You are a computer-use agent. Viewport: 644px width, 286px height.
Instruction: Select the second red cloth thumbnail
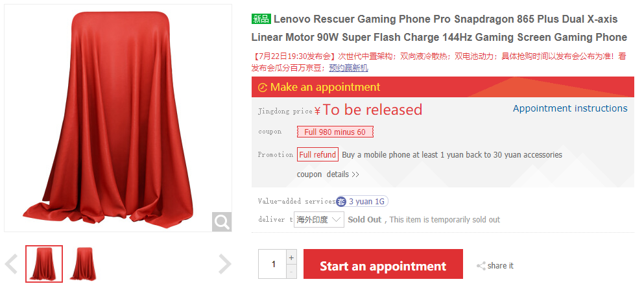[84, 264]
